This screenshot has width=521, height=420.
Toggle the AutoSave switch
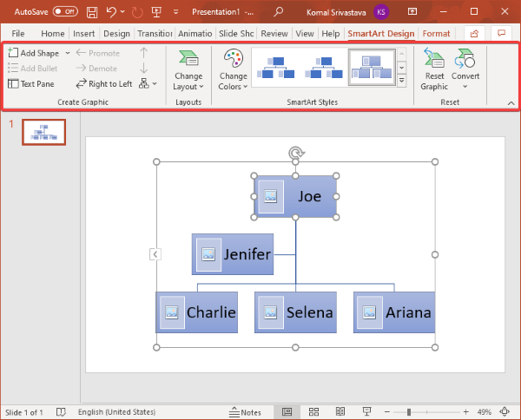pos(65,12)
